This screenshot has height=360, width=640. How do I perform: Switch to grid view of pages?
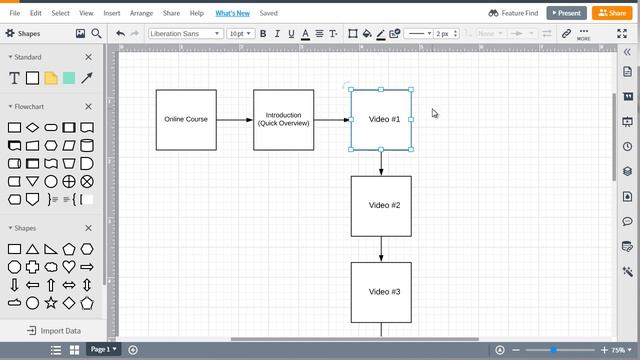click(74, 350)
